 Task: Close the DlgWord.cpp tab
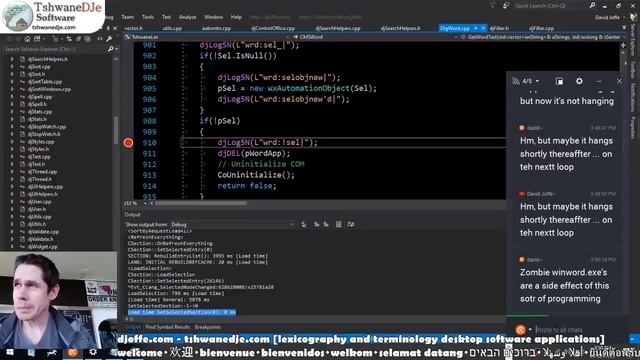483,28
